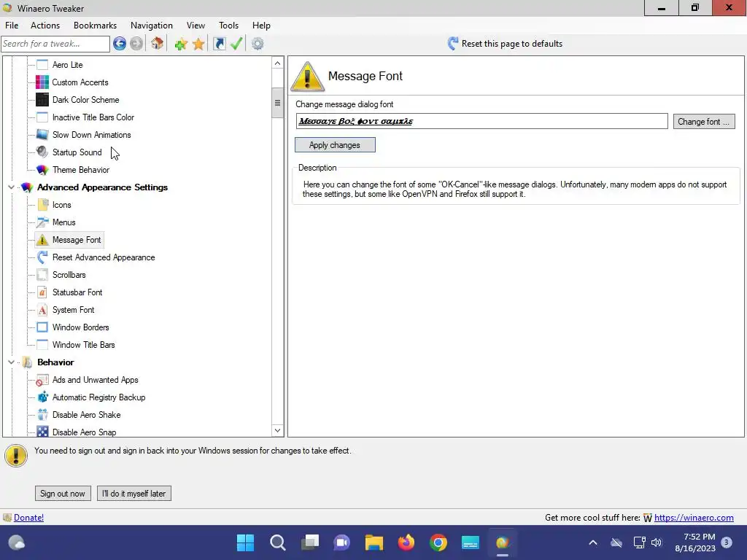
Task: Open the bookmarks gold star icon
Action: (x=198, y=44)
